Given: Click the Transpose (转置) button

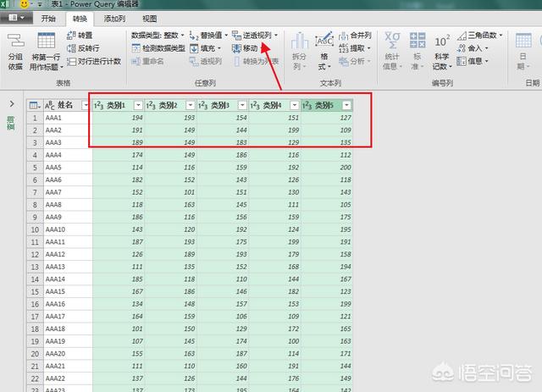Looking at the screenshot, I should 80,35.
